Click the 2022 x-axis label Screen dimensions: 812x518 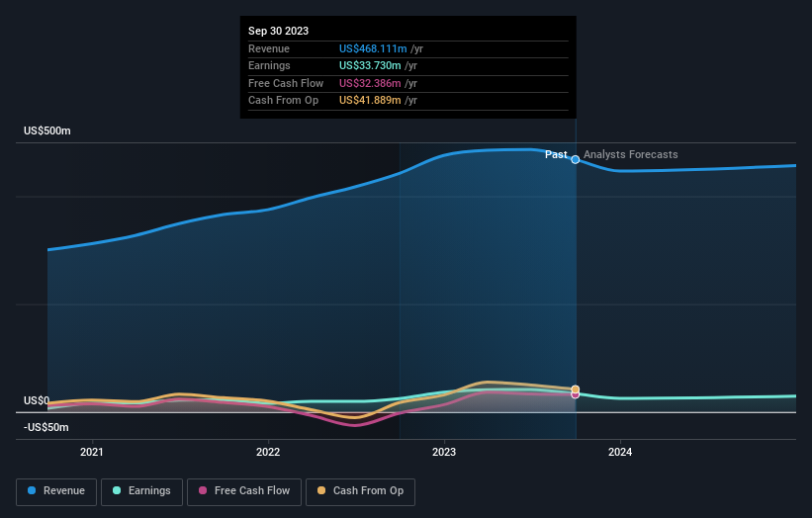pyautogui.click(x=268, y=453)
